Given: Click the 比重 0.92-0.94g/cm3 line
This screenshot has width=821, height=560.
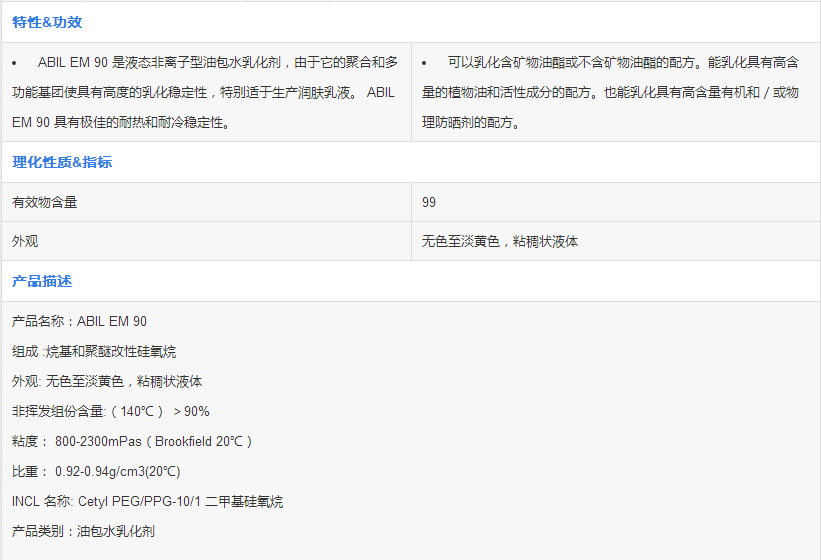Looking at the screenshot, I should (x=96, y=472).
